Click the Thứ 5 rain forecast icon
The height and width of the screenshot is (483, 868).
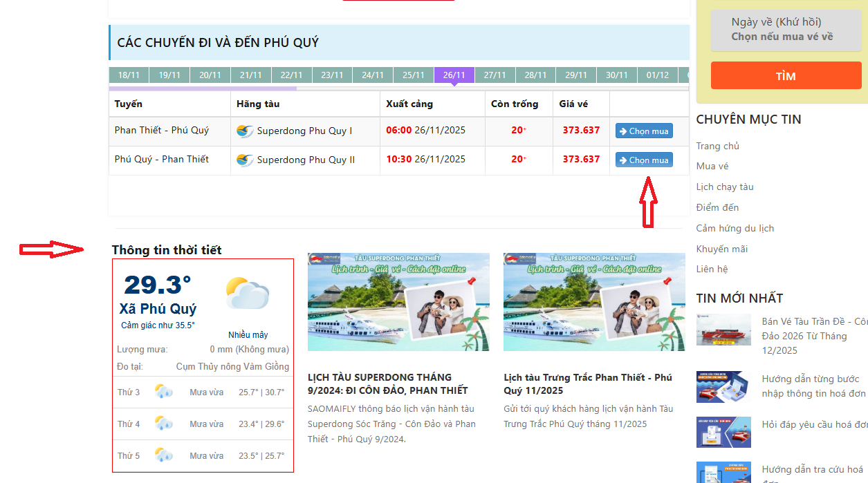coord(164,455)
